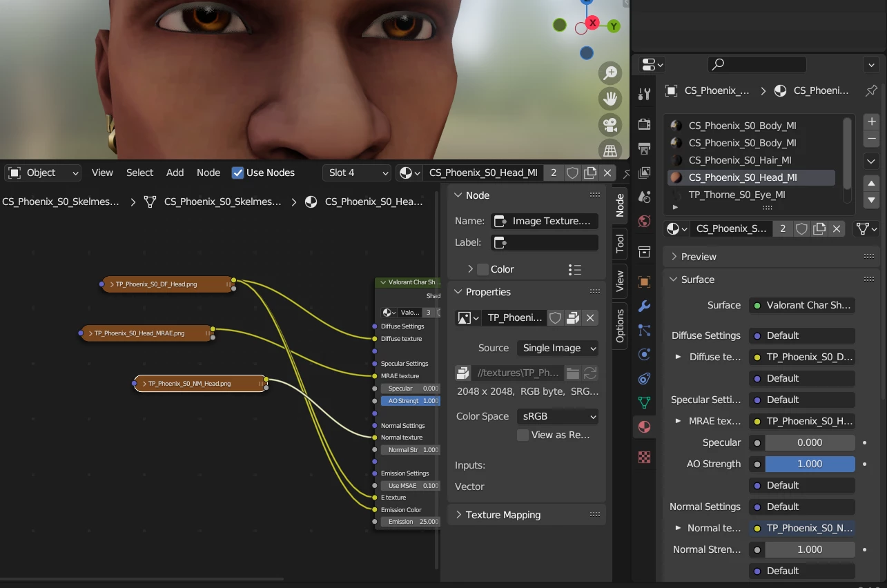
Task: Open the Scene properties tab
Action: (x=644, y=197)
